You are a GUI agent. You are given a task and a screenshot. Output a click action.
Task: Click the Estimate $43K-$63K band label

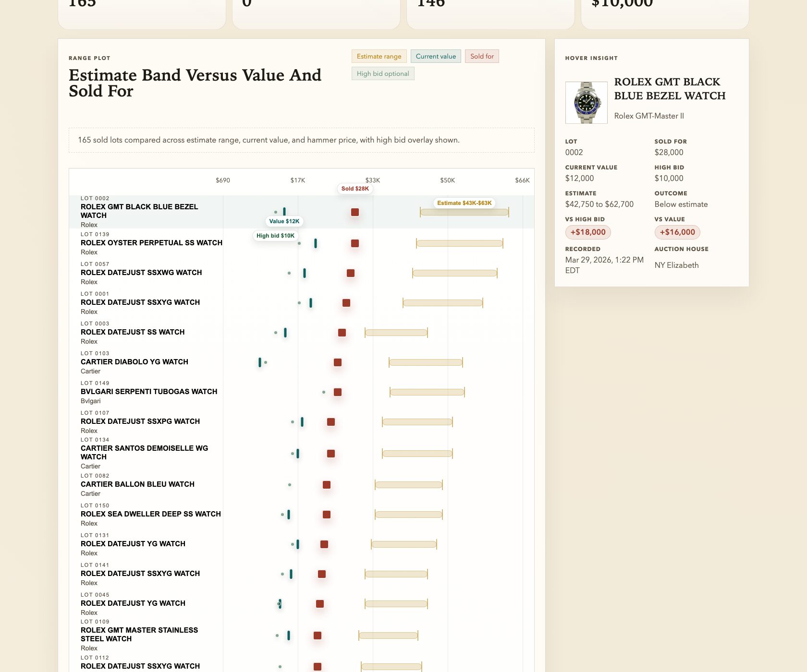pos(464,203)
